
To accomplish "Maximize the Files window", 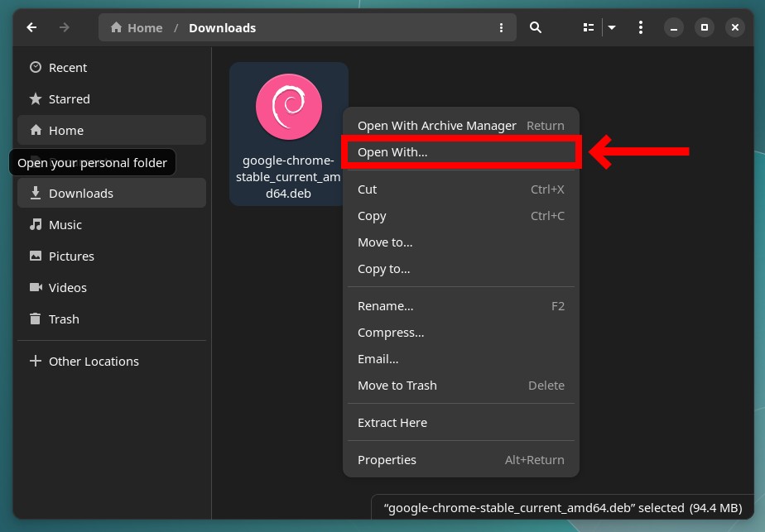I will point(705,28).
